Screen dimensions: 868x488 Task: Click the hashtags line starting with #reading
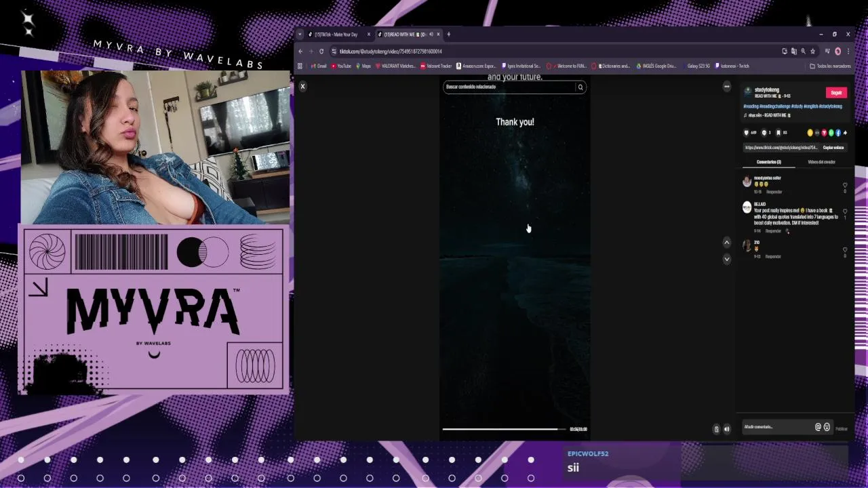tap(793, 106)
